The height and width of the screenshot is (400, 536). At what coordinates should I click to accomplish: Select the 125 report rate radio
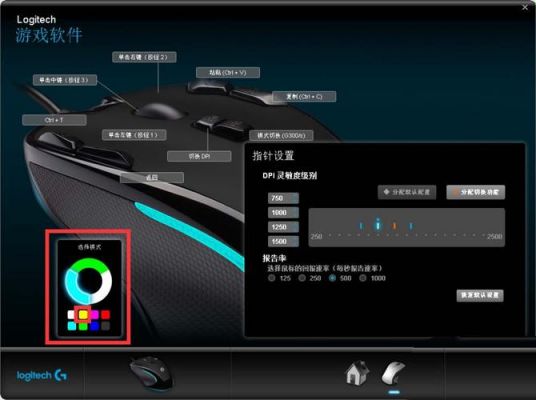click(x=272, y=278)
